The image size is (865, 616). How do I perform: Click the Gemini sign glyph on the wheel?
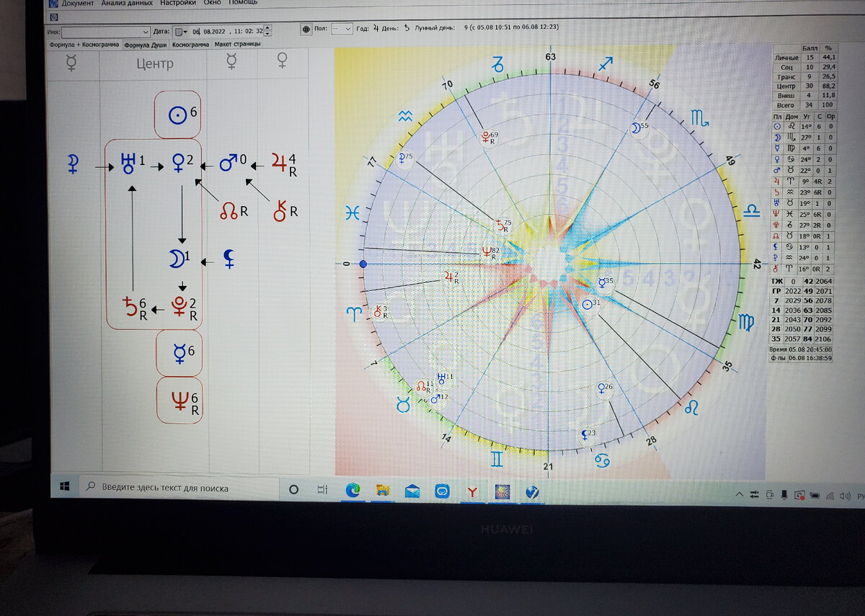497,458
